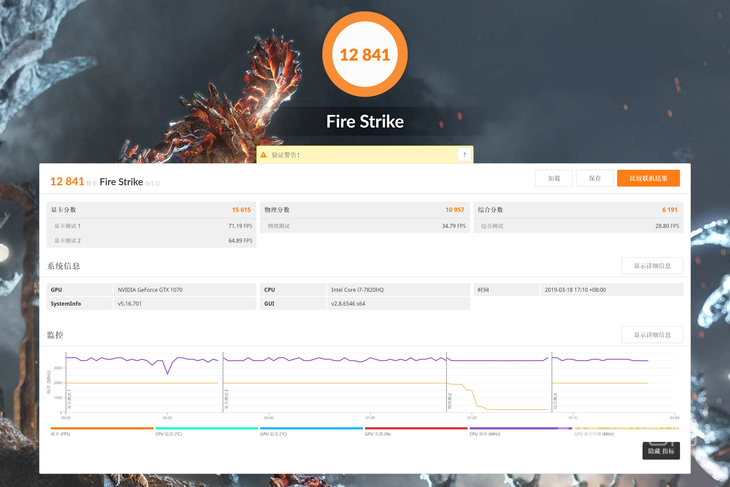The image size is (730, 487).
Task: Show detailed info for 监控 section
Action: pos(652,335)
